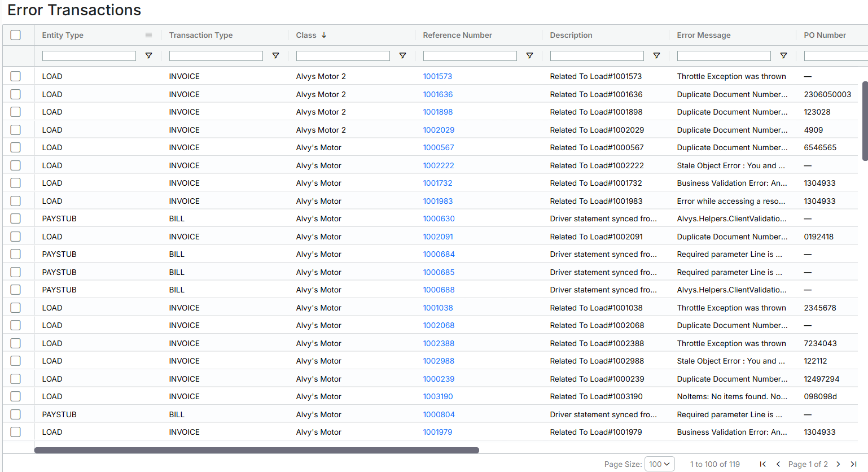Click 'NoItems: No items found' error message

[x=732, y=396]
